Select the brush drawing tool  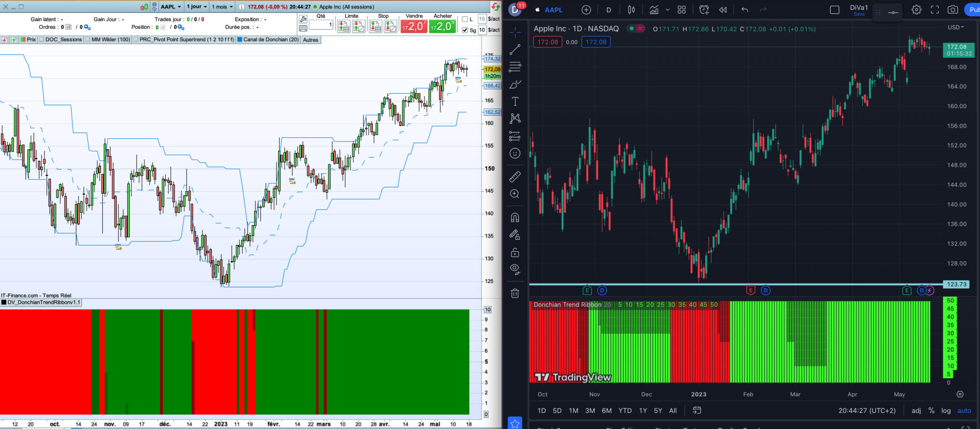click(x=515, y=84)
